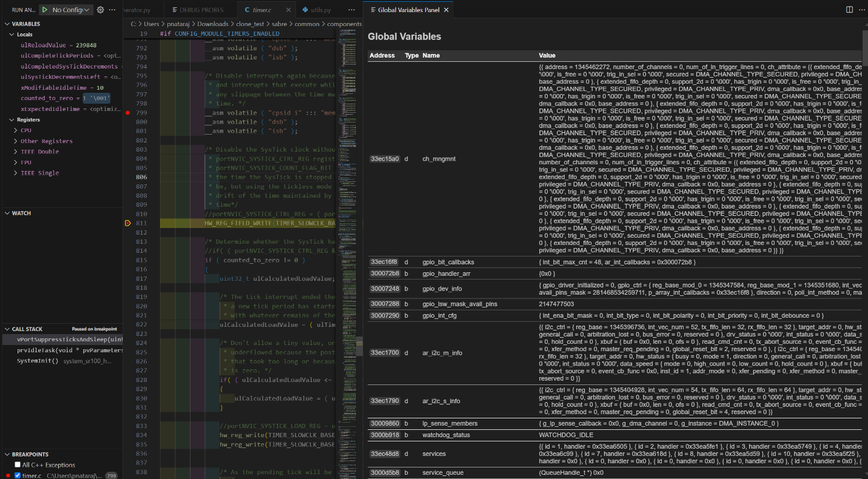Open hidden editor tabs overflow menu
The image size is (868, 479).
point(352,10)
